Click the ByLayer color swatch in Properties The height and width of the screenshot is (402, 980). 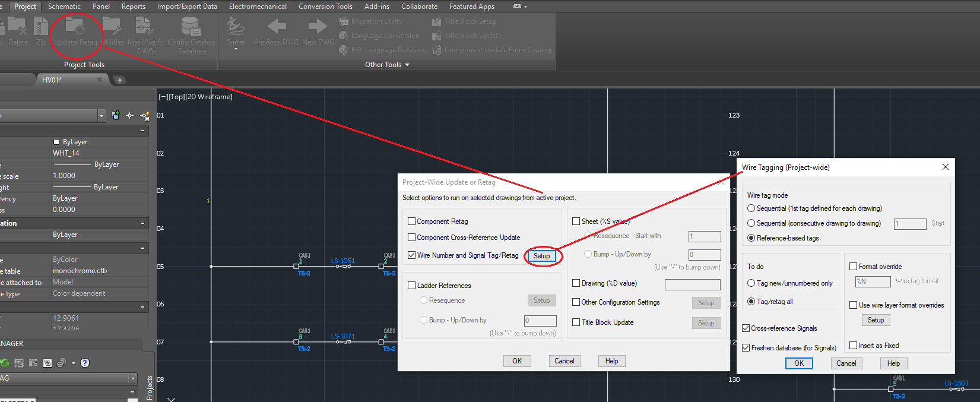[57, 142]
